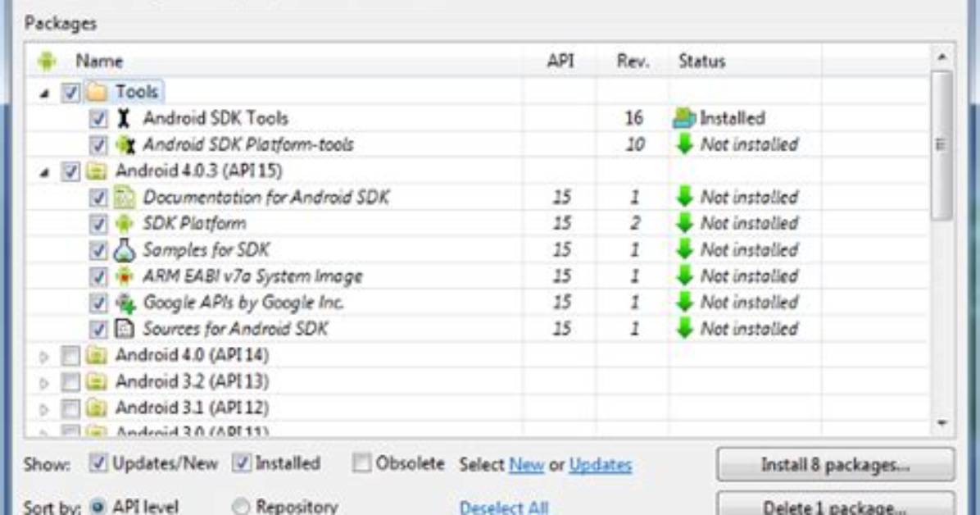Click the Install 8 packages button
Viewport: 980px width, 515px height.
tap(836, 465)
